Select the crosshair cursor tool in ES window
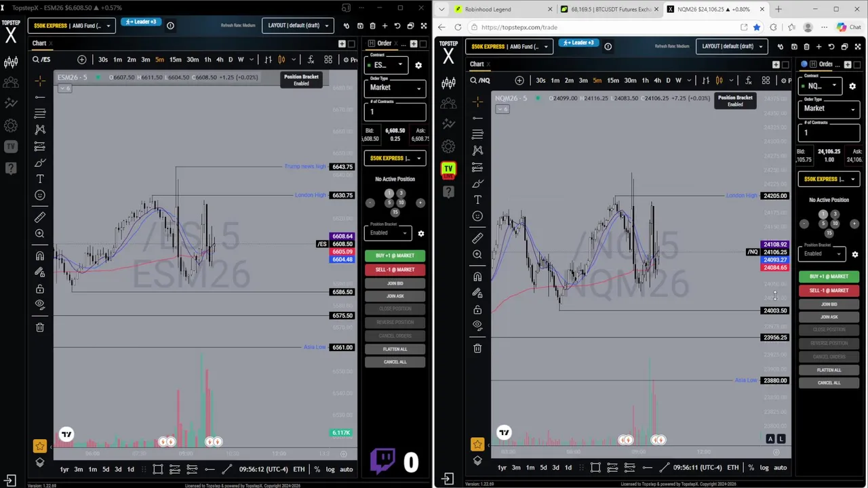 coord(40,81)
